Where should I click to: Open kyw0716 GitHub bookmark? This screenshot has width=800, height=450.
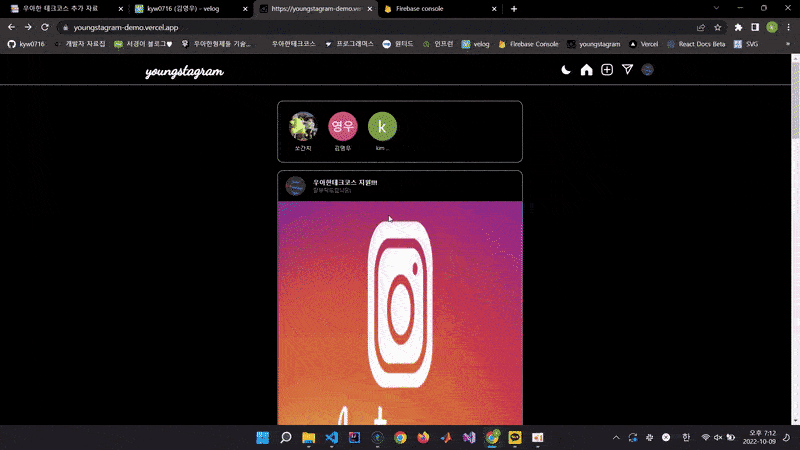pyautogui.click(x=26, y=44)
